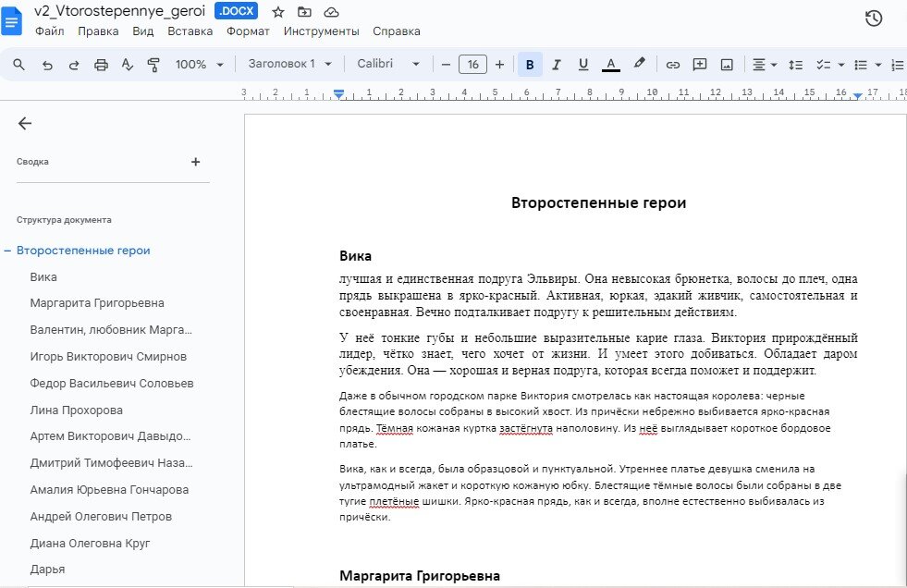Open the zoom 100% dropdown
The width and height of the screenshot is (907, 588).
(x=199, y=64)
